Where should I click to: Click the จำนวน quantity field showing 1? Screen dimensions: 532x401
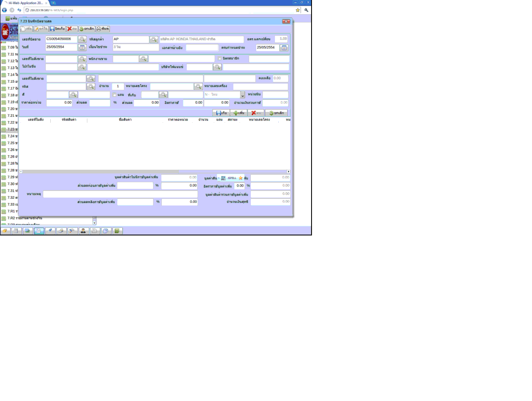(118, 87)
